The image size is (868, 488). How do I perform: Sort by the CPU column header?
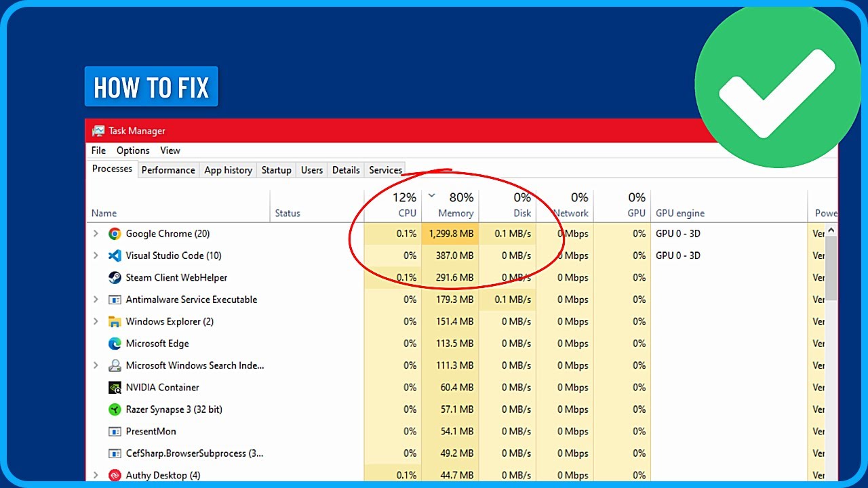tap(393, 205)
